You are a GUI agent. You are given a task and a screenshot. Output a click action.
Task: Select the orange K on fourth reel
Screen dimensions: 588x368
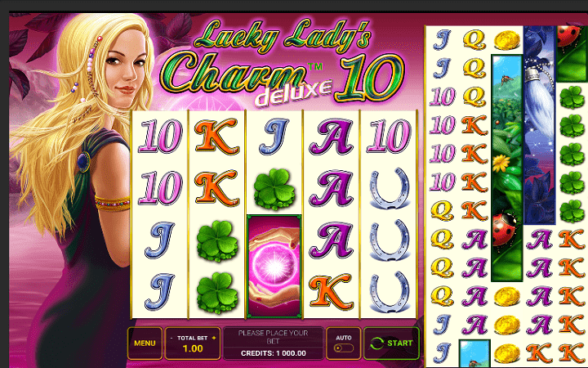(x=331, y=292)
